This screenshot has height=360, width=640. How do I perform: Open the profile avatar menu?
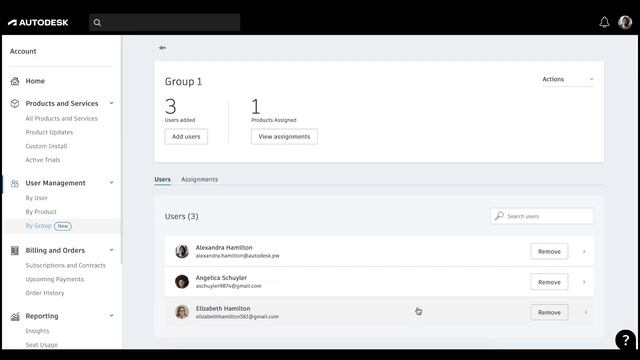pos(624,22)
